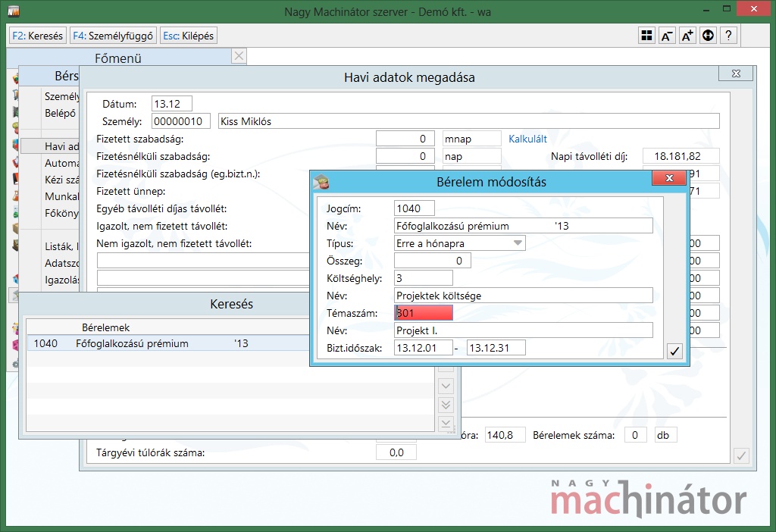Click the red highlighted Témaszám field

click(x=424, y=313)
